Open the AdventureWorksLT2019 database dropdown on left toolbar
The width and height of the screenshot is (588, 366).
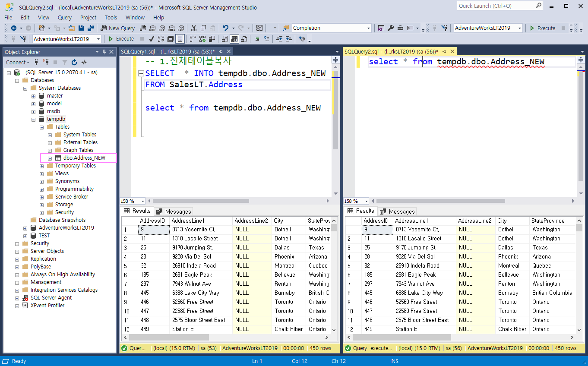pos(98,39)
